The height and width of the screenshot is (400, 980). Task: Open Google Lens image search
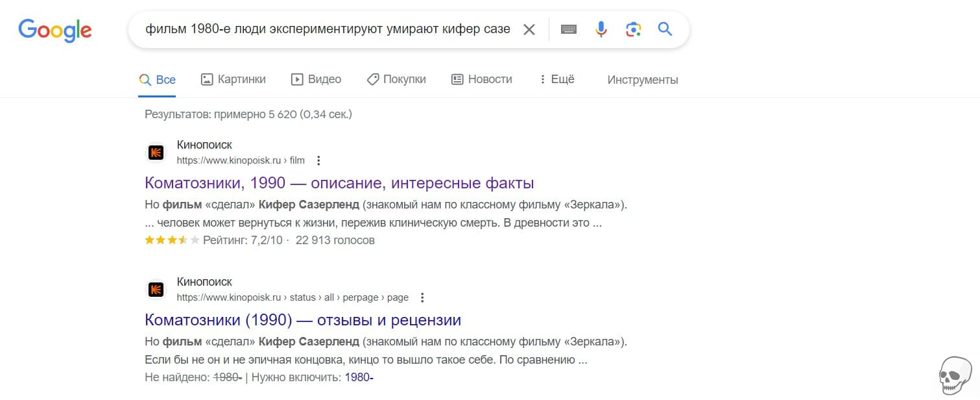click(x=633, y=29)
